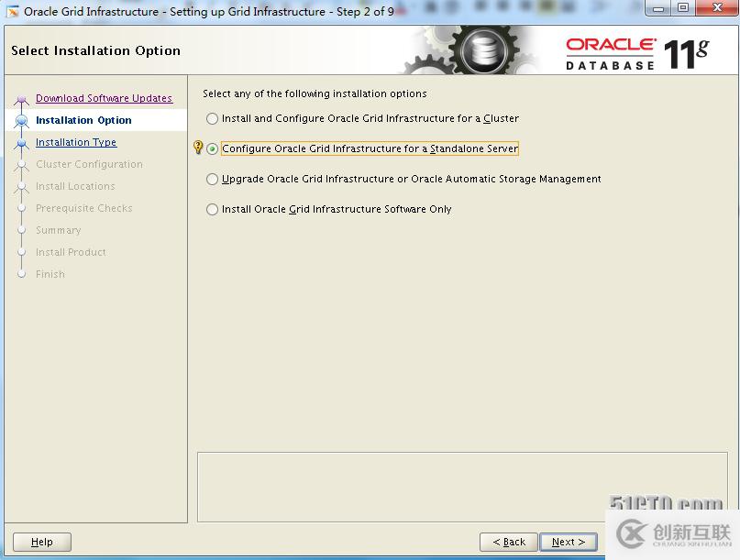The image size is (740, 560).
Task: Go back with the Back button
Action: pos(509,542)
